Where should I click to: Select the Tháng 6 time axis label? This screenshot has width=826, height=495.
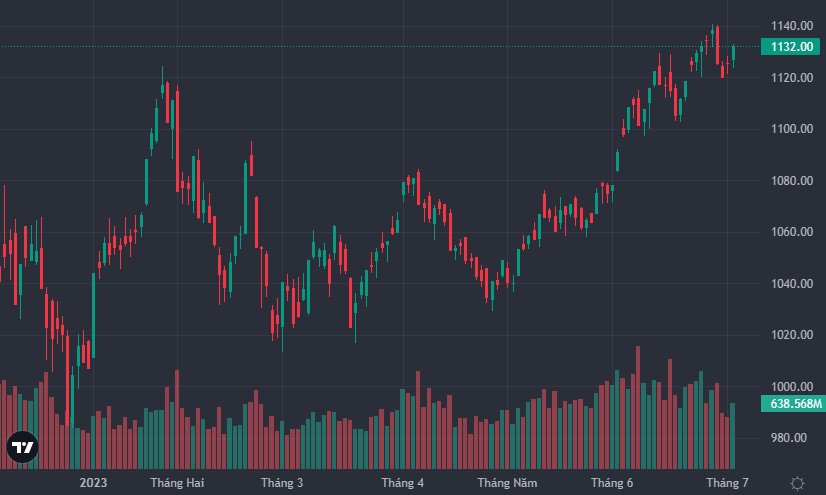click(612, 483)
